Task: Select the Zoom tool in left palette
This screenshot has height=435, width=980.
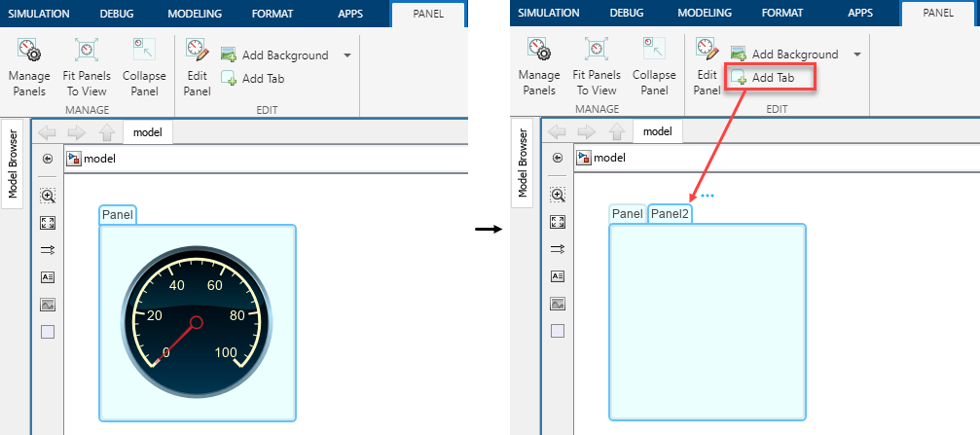Action: click(48, 197)
